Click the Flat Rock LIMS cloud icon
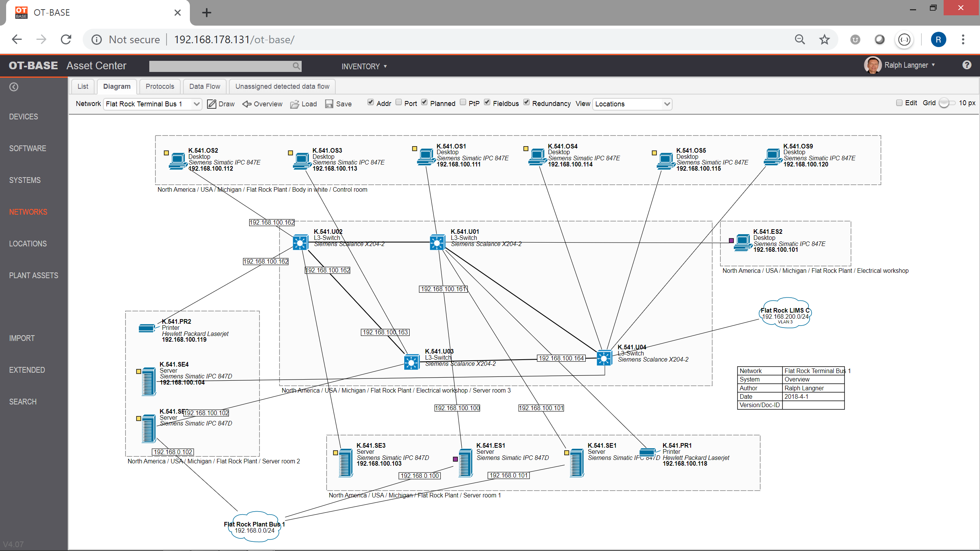980x551 pixels. 785,313
